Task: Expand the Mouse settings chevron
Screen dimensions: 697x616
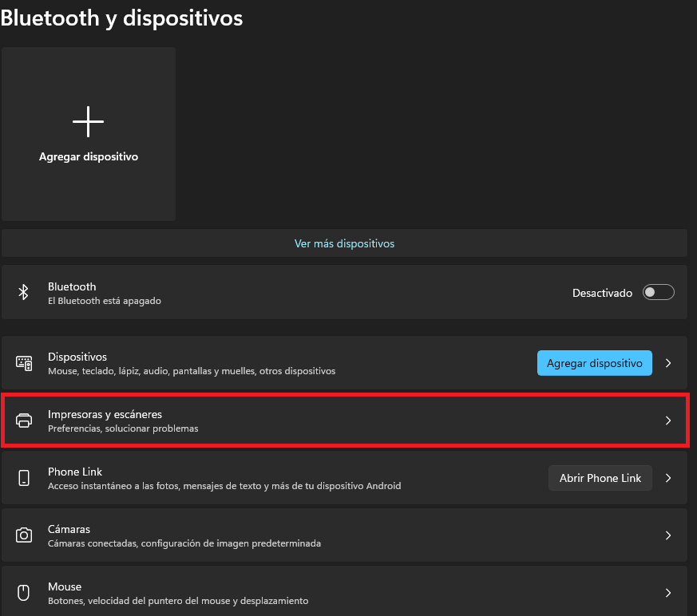Action: click(x=668, y=593)
